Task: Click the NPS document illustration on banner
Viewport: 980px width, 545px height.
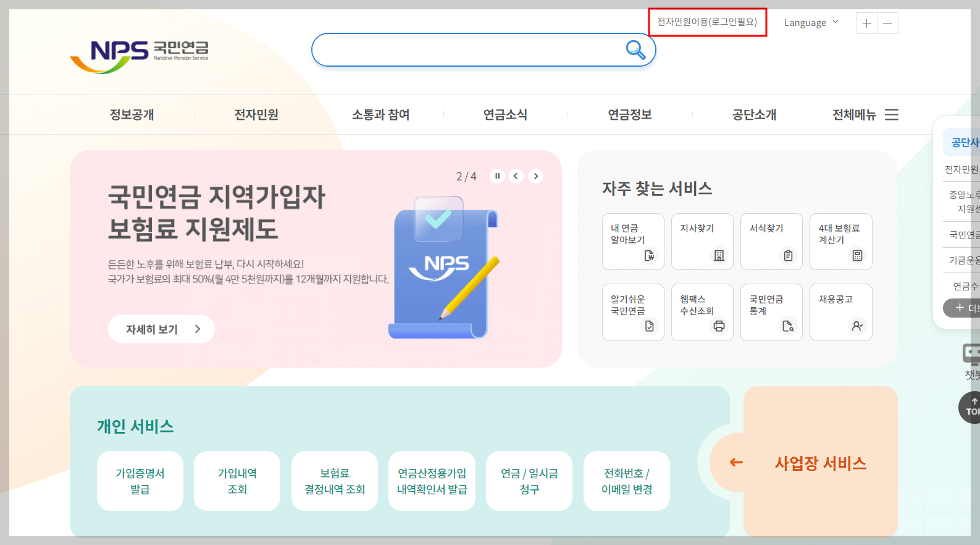Action: [x=445, y=267]
